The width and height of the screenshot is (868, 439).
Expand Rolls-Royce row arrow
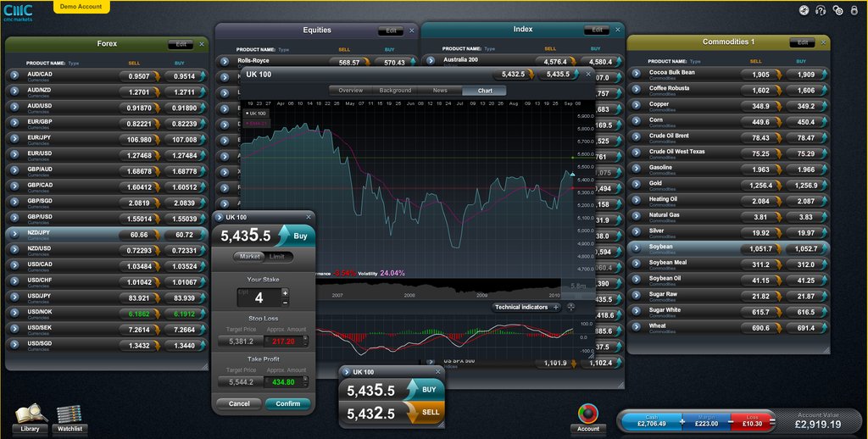[225, 62]
